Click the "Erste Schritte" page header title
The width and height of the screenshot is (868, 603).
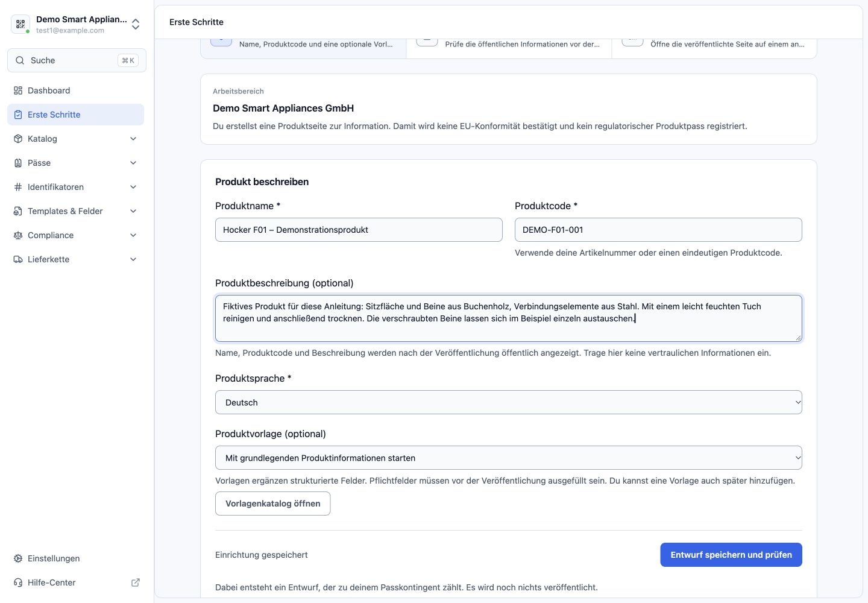(197, 22)
